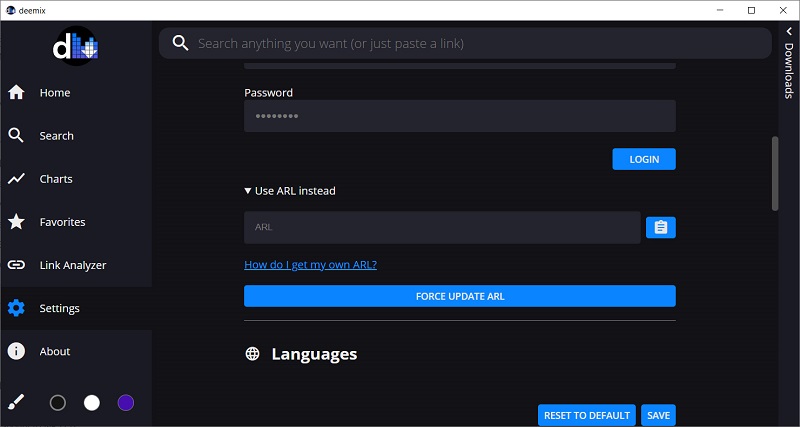Click the Link Analyzer chain icon
The width and height of the screenshot is (800, 427).
(x=16, y=265)
